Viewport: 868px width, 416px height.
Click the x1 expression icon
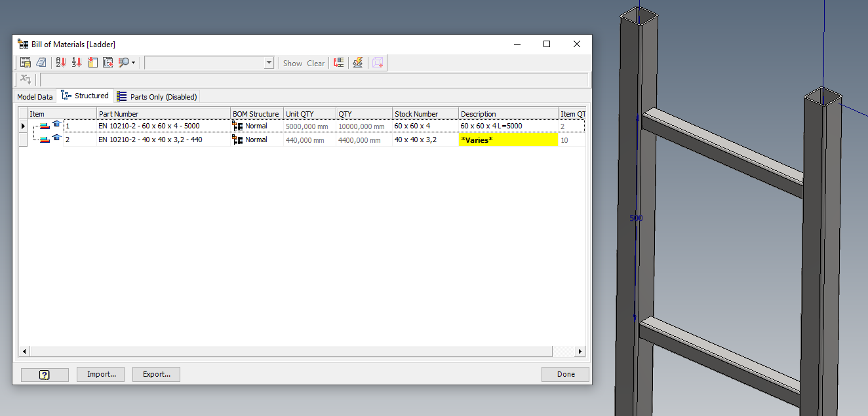[x=25, y=79]
